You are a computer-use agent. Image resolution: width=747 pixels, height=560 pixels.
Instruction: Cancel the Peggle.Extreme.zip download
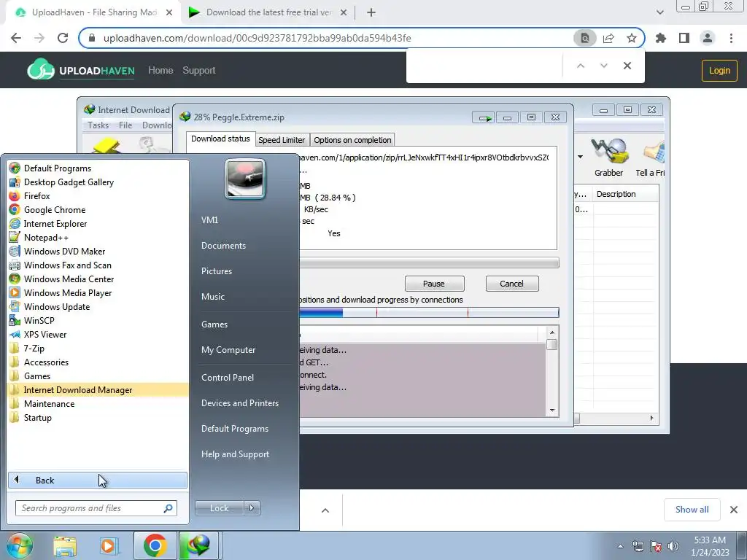click(x=511, y=284)
